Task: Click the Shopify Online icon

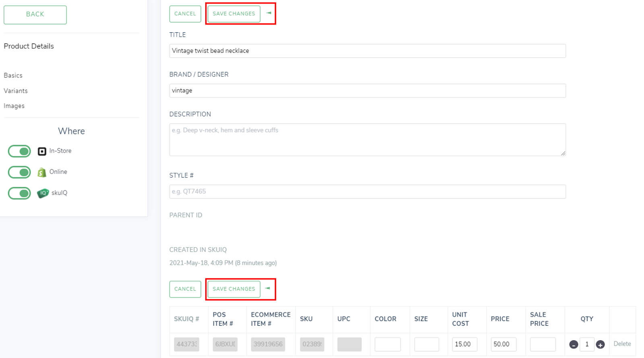Action: point(42,172)
